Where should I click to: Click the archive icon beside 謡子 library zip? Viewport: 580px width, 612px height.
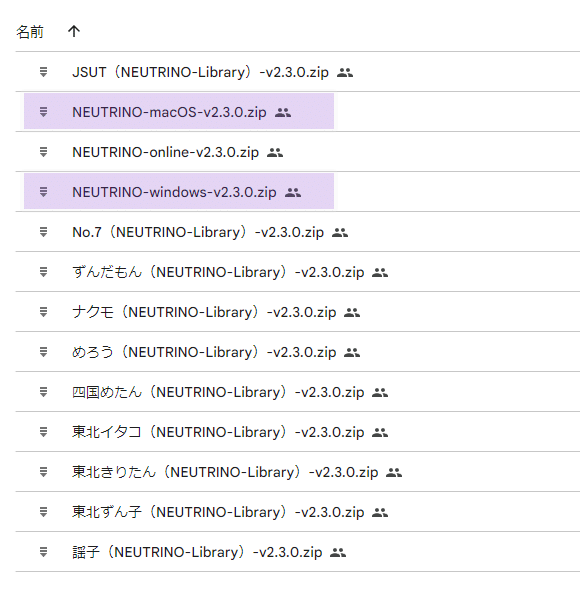point(43,552)
